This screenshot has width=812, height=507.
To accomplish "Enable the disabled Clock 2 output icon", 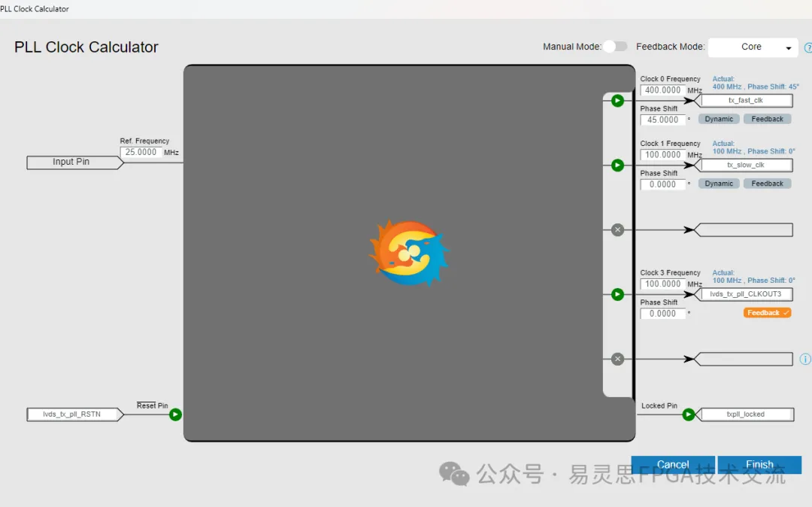I will tap(617, 230).
